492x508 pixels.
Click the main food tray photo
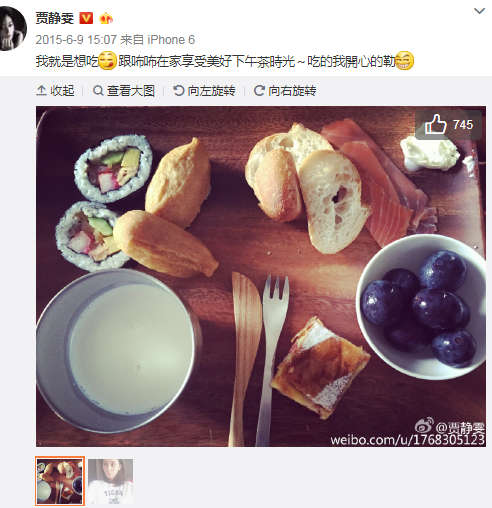(261, 277)
